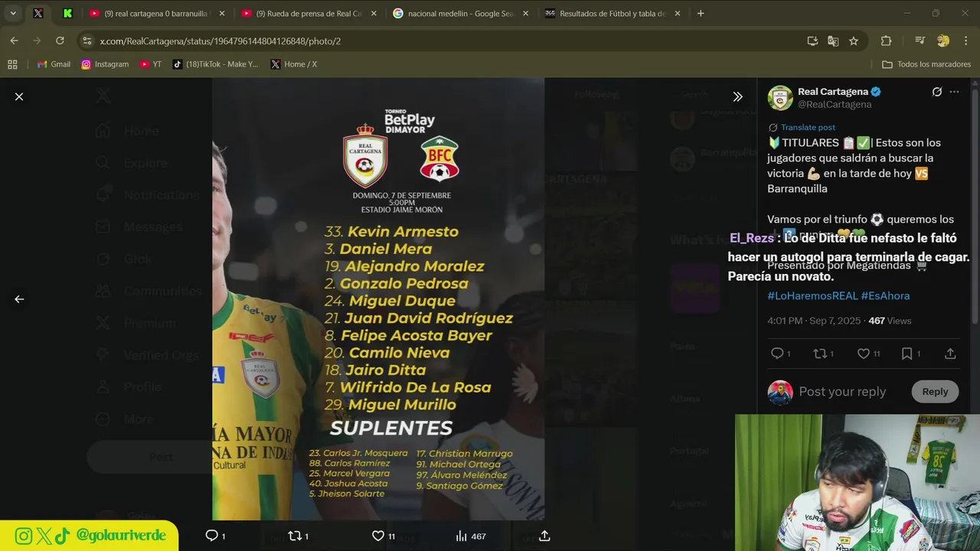This screenshot has height=551, width=980.
Task: Open the tab search dropdown arrow
Action: pyautogui.click(x=13, y=13)
